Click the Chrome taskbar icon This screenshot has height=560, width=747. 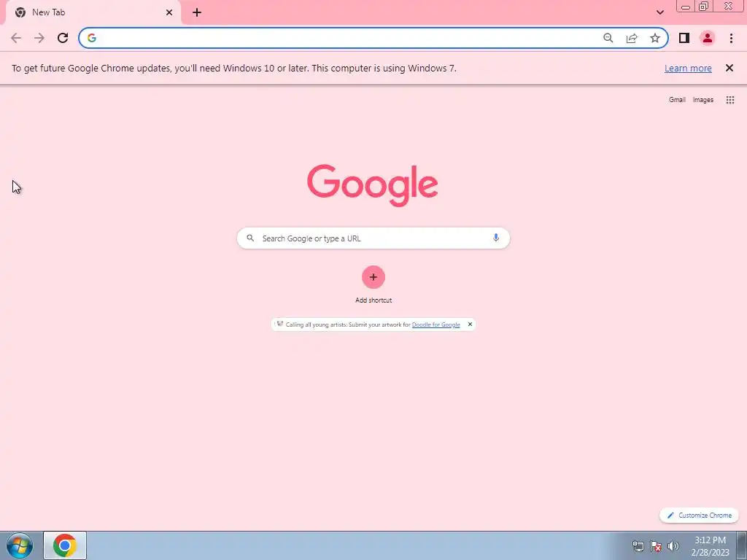coord(65,545)
